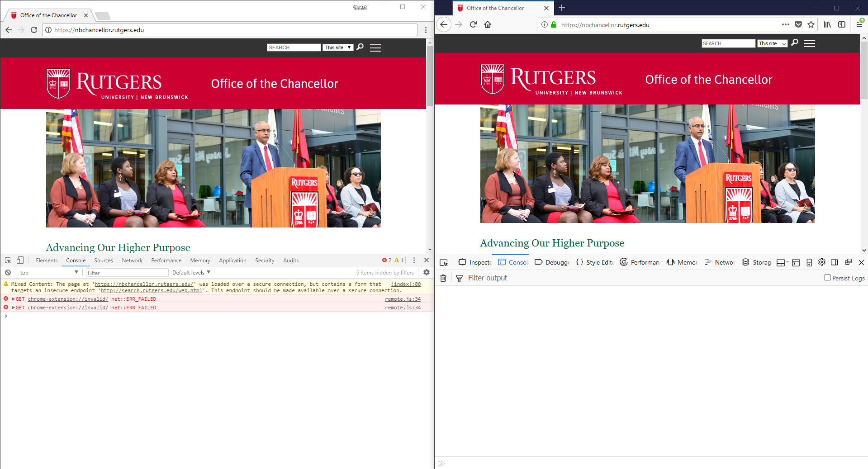Click the site info icon in Chrome's address bar

[48, 30]
